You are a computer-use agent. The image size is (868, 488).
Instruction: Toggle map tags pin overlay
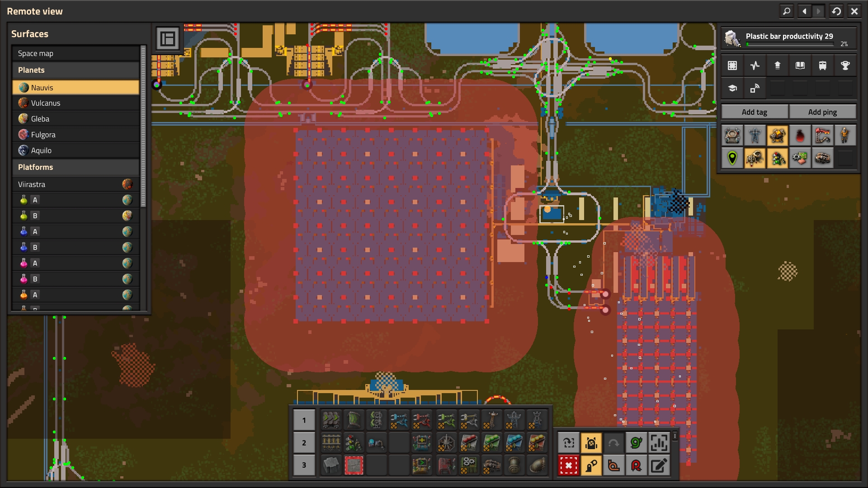(x=732, y=158)
